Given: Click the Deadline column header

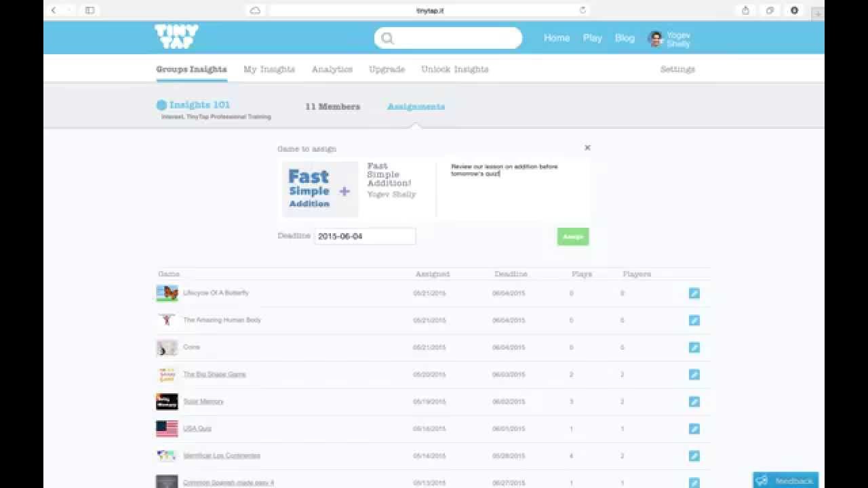Looking at the screenshot, I should coord(511,274).
